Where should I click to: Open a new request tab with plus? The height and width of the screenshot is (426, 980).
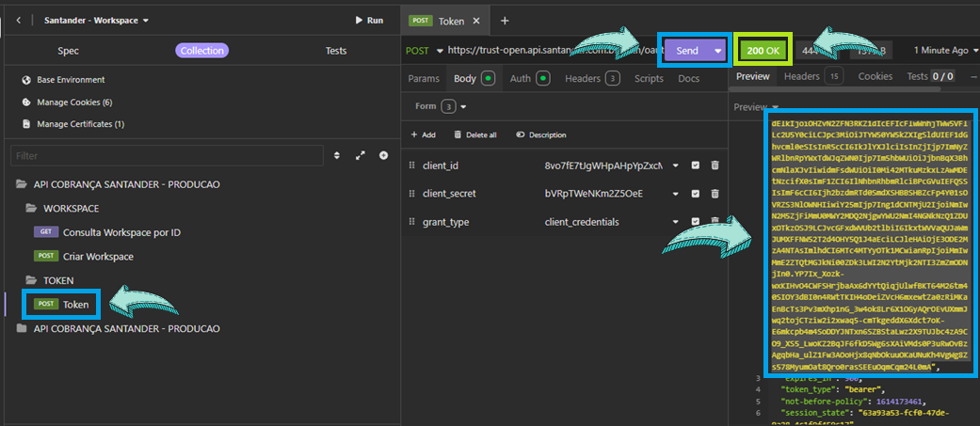[x=505, y=21]
